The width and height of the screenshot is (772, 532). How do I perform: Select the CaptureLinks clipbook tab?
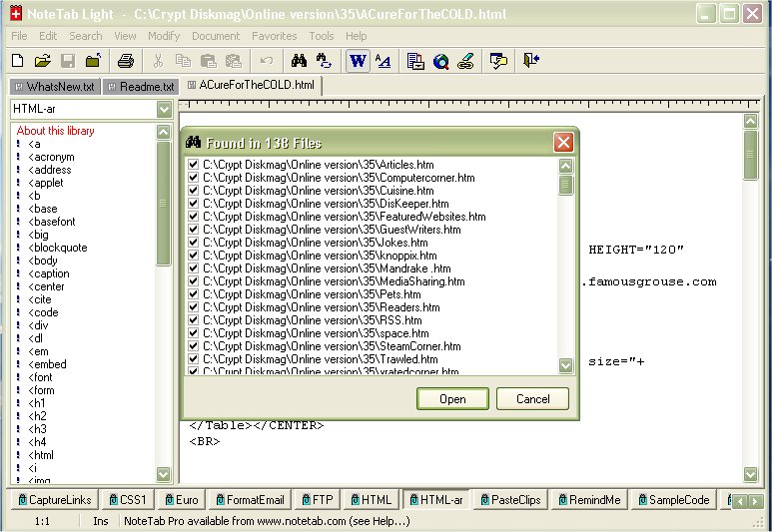55,500
